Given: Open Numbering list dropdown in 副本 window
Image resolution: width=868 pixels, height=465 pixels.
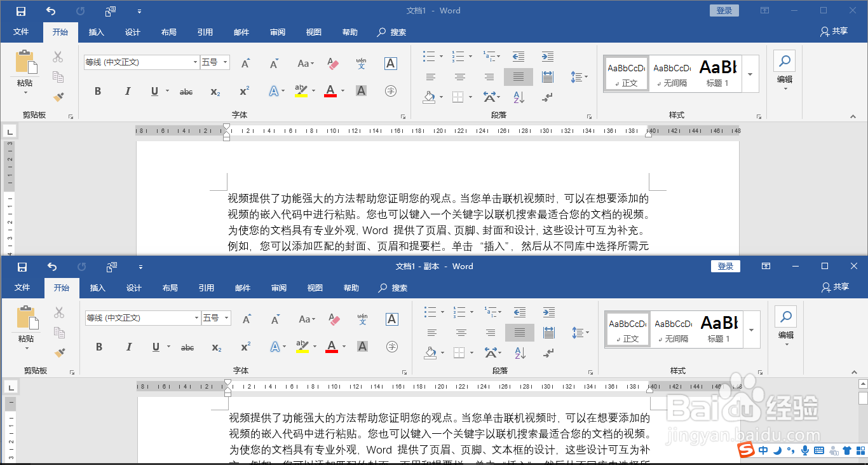Looking at the screenshot, I should [x=471, y=312].
